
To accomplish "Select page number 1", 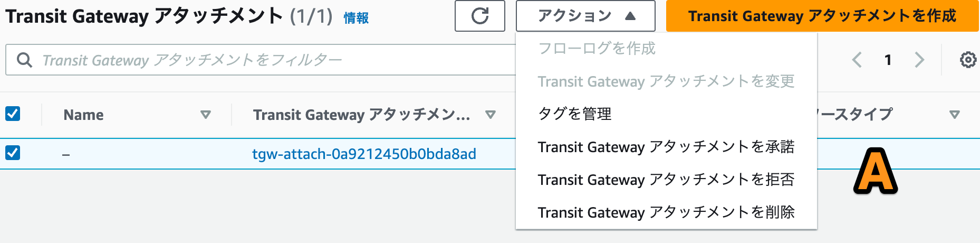I will coord(888,60).
